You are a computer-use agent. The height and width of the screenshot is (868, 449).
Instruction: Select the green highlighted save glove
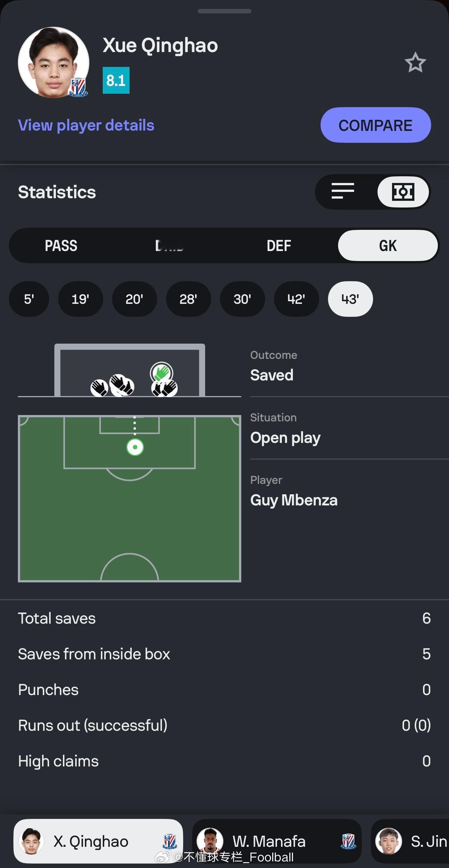pyautogui.click(x=161, y=372)
